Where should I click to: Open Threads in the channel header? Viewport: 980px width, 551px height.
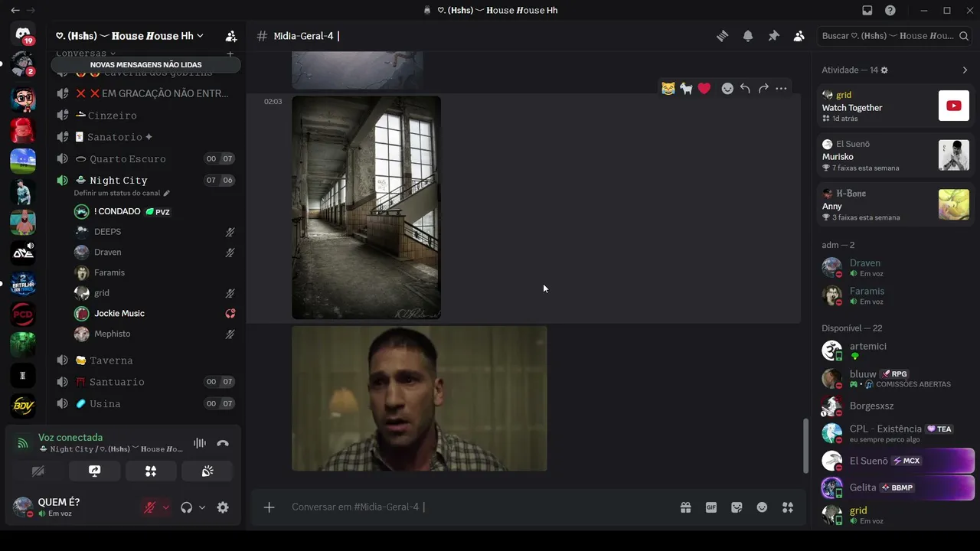pos(722,36)
